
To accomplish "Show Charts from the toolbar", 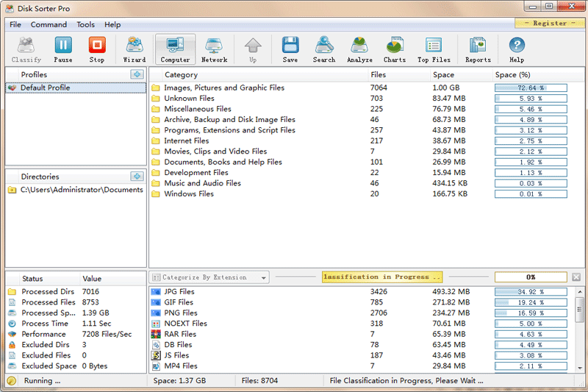I will pyautogui.click(x=395, y=49).
